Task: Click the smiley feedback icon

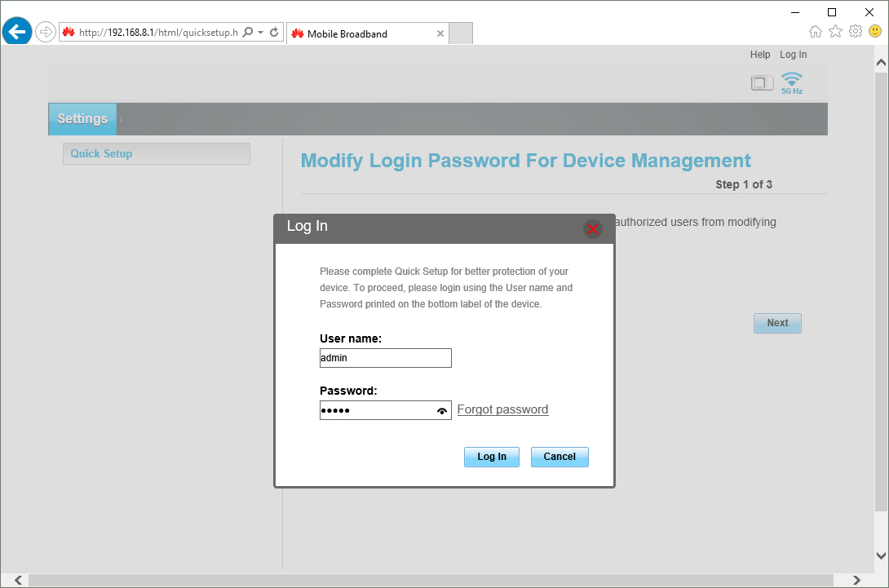Action: (874, 30)
